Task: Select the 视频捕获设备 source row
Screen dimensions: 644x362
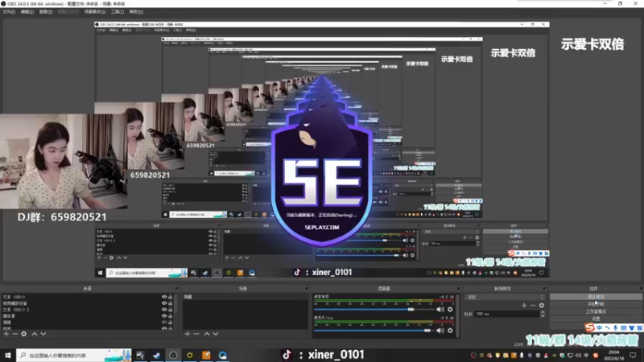Action: tap(80, 303)
